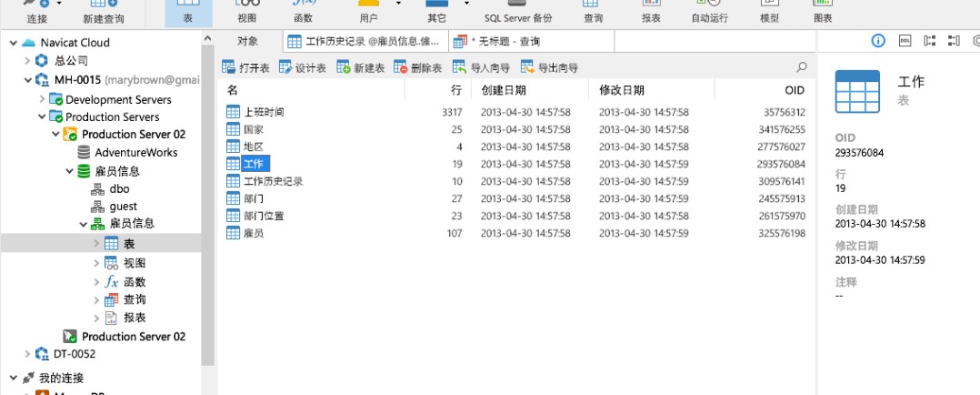This screenshot has width=980, height=395.
Task: Expand the Development Servers folder
Action: coord(42,99)
